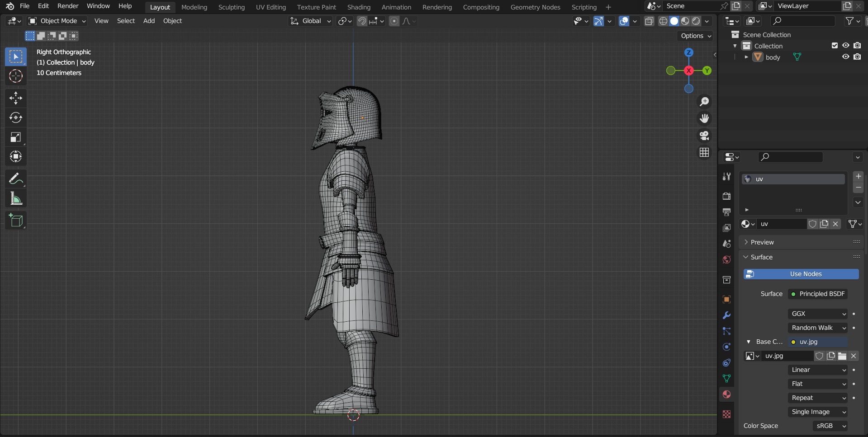Open the Random Walk subsurface dropdown
This screenshot has height=437, width=868.
pyautogui.click(x=818, y=328)
